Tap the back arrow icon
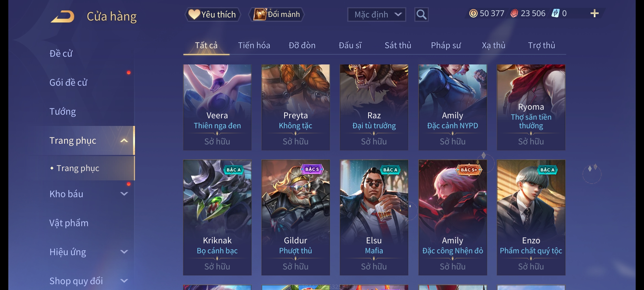The image size is (644, 290). (63, 16)
